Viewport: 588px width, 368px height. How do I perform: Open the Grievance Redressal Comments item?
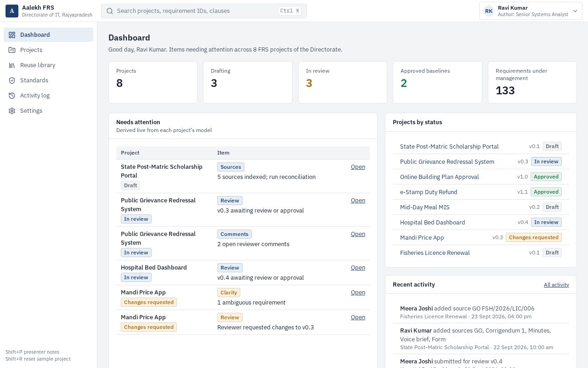[x=358, y=234]
